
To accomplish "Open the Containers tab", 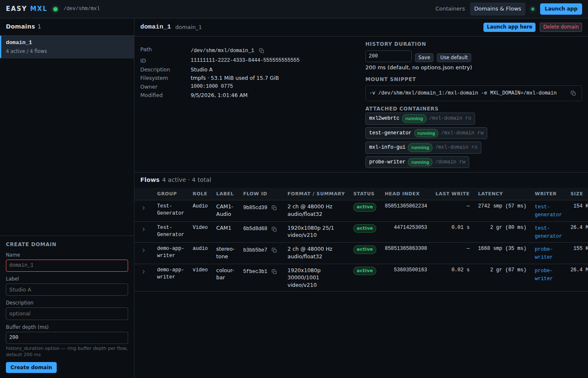I will (x=450, y=9).
